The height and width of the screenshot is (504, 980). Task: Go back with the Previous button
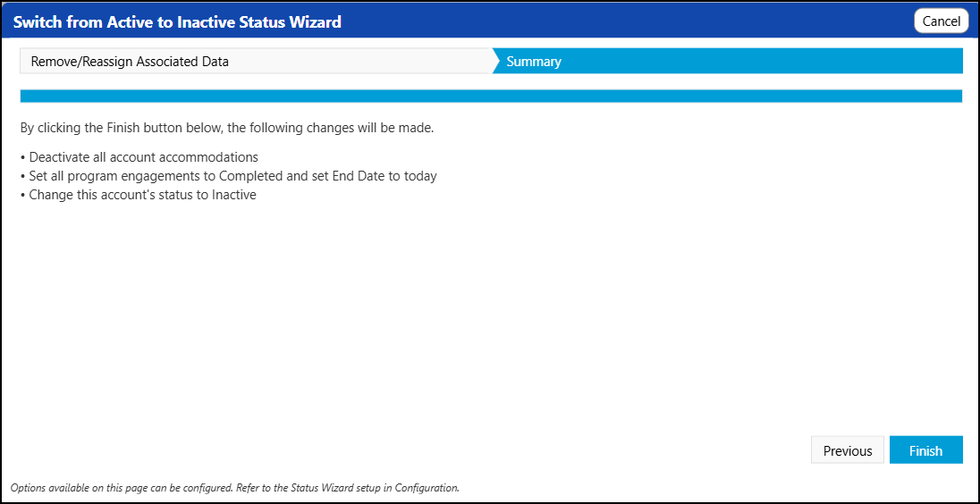(848, 450)
